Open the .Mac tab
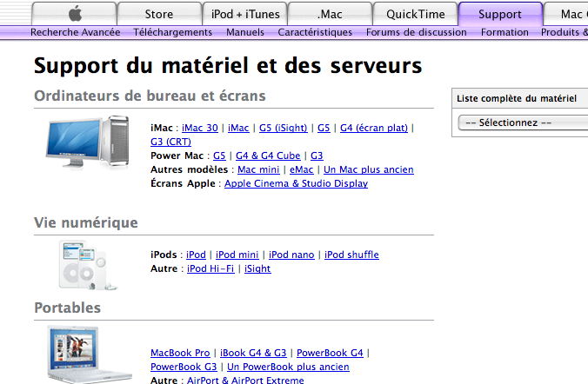This screenshot has height=384, width=588. coord(330,14)
